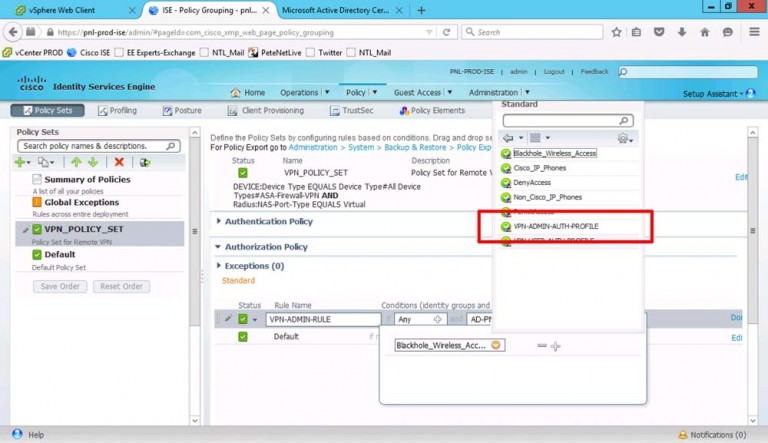Add a policy set with green plus icon

click(x=20, y=162)
